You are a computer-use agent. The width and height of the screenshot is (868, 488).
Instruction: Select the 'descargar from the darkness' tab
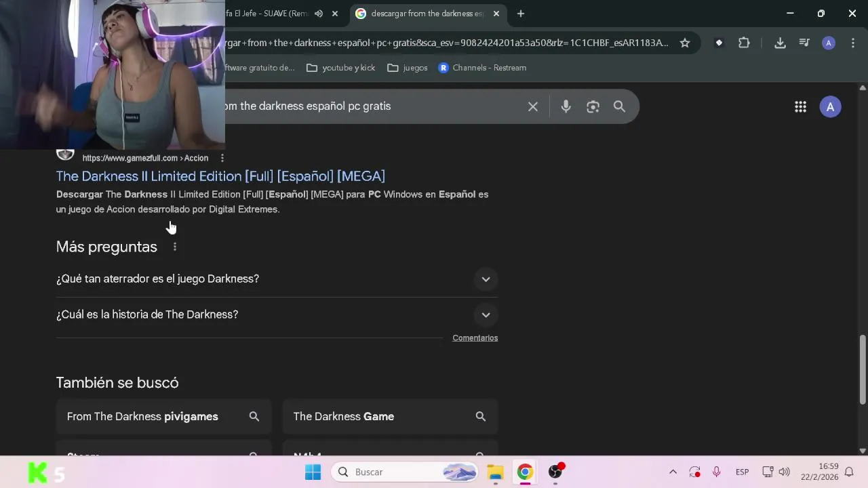click(427, 14)
